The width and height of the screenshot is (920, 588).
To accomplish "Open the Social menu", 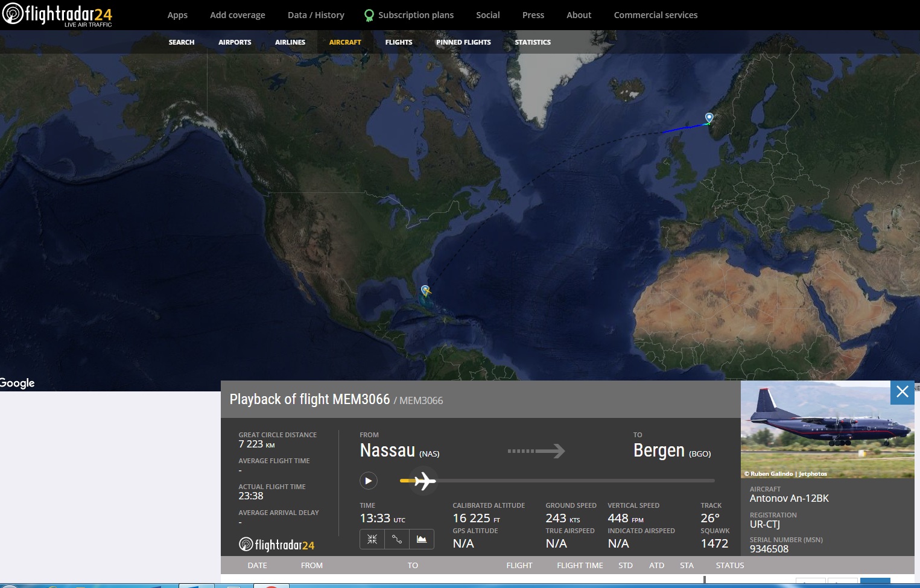I will tap(487, 15).
